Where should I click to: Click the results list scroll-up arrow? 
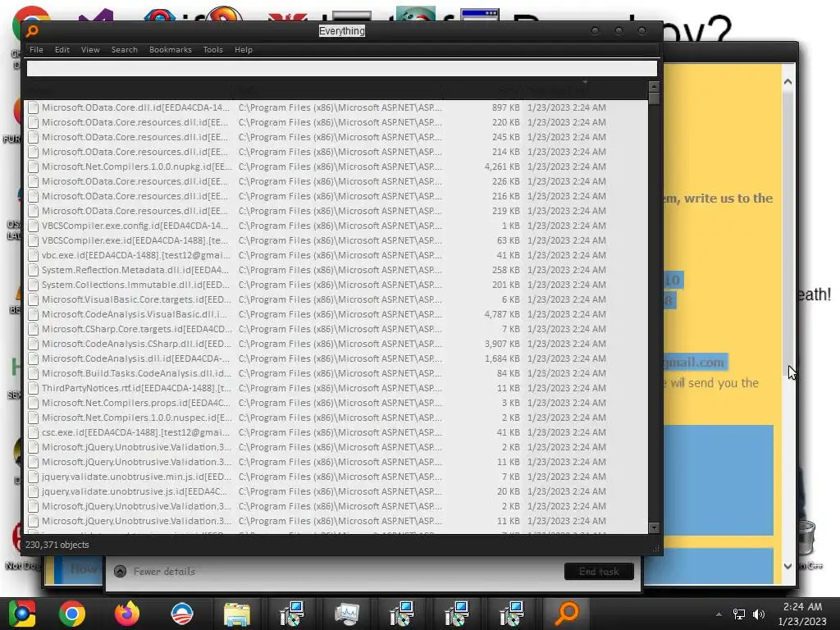point(654,87)
